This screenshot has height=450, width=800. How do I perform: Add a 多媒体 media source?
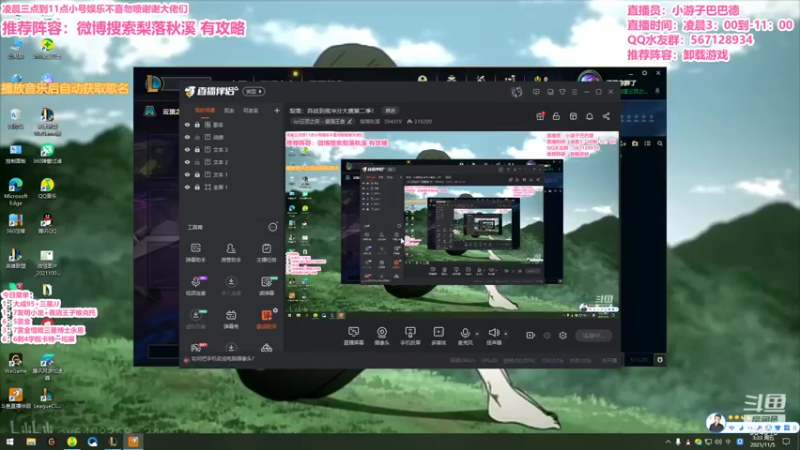click(x=438, y=336)
